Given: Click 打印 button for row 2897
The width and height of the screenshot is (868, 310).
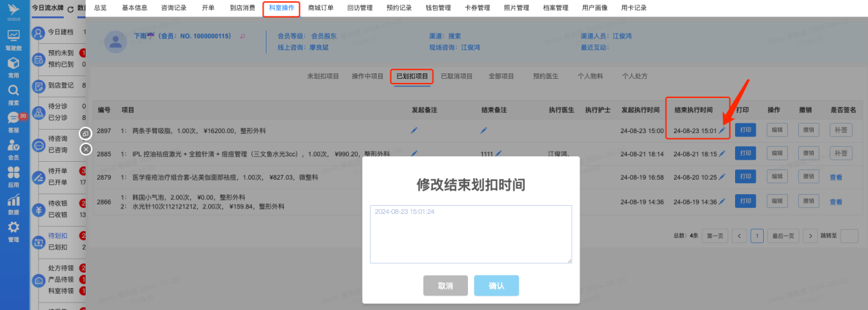Looking at the screenshot, I should 745,130.
